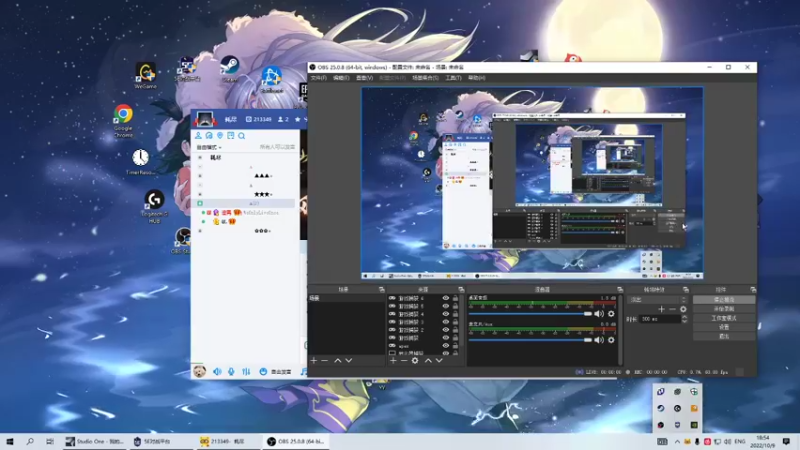
Task: Expand the ▲▲▲ channel row in chat
Action: [200, 176]
